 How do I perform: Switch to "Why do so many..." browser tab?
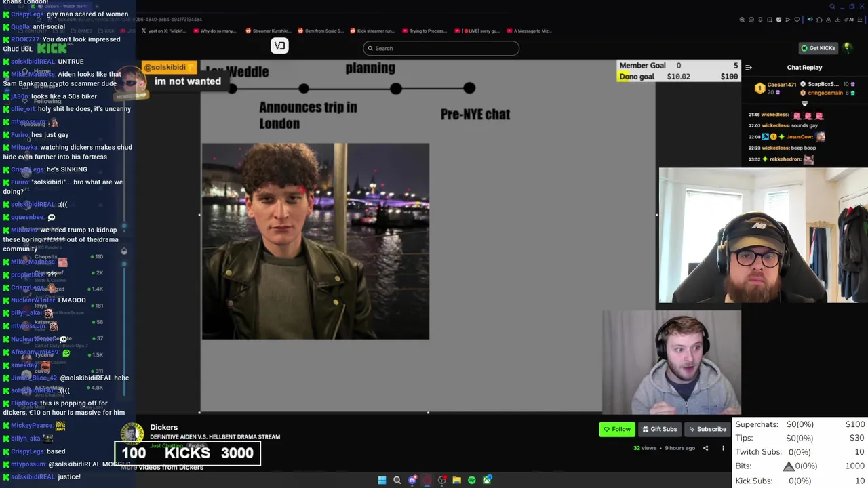pos(215,30)
